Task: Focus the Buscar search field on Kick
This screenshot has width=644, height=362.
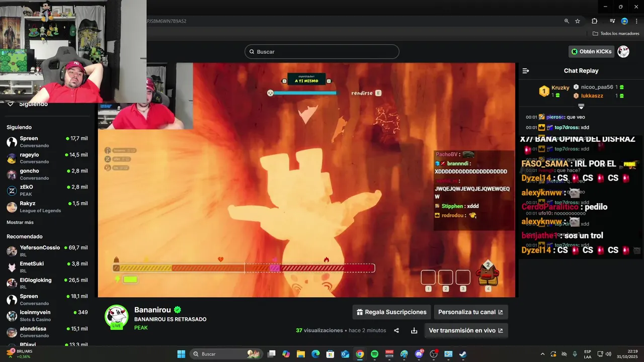Action: tap(321, 52)
